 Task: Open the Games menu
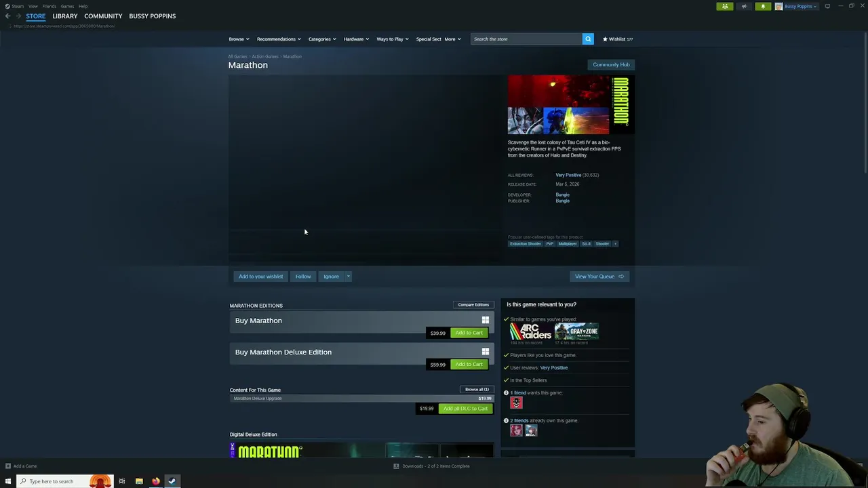pyautogui.click(x=67, y=6)
